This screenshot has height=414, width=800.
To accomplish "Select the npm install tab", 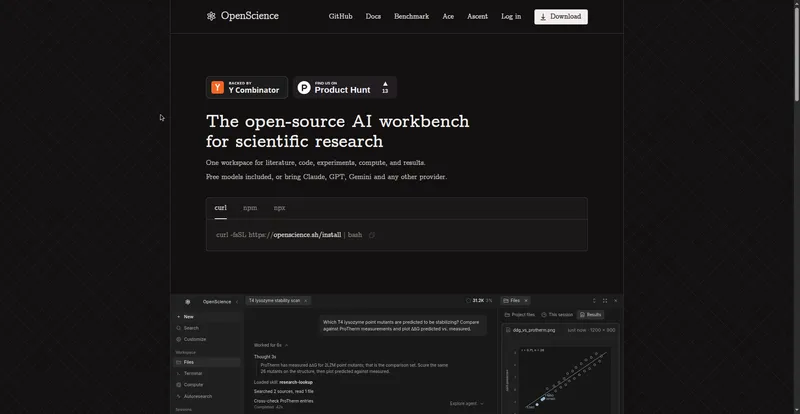I will coord(250,208).
